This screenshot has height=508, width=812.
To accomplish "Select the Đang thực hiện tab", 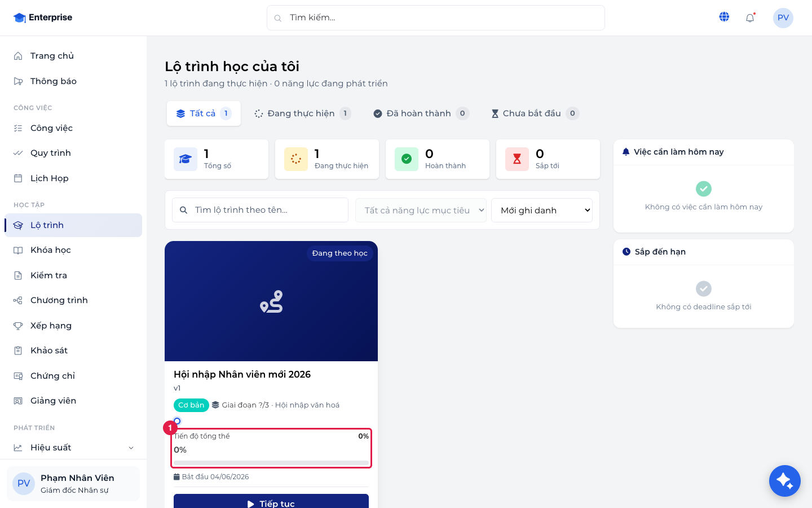I will tap(302, 113).
